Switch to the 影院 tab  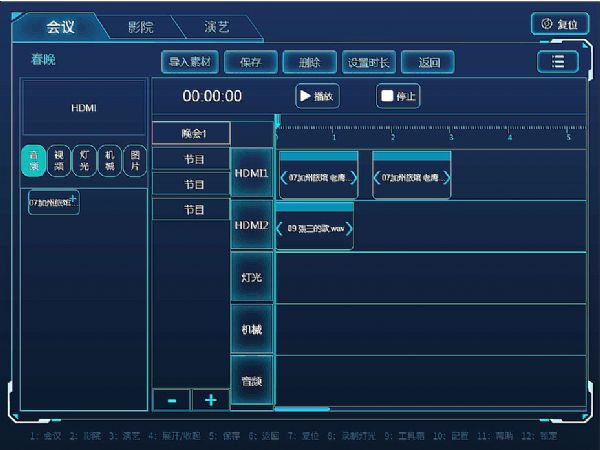pyautogui.click(x=140, y=27)
